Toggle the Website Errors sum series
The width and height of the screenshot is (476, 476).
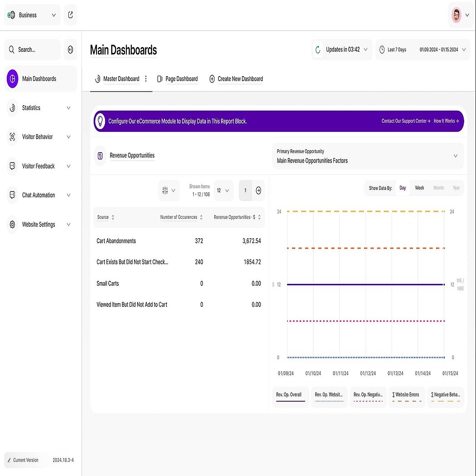(407, 397)
